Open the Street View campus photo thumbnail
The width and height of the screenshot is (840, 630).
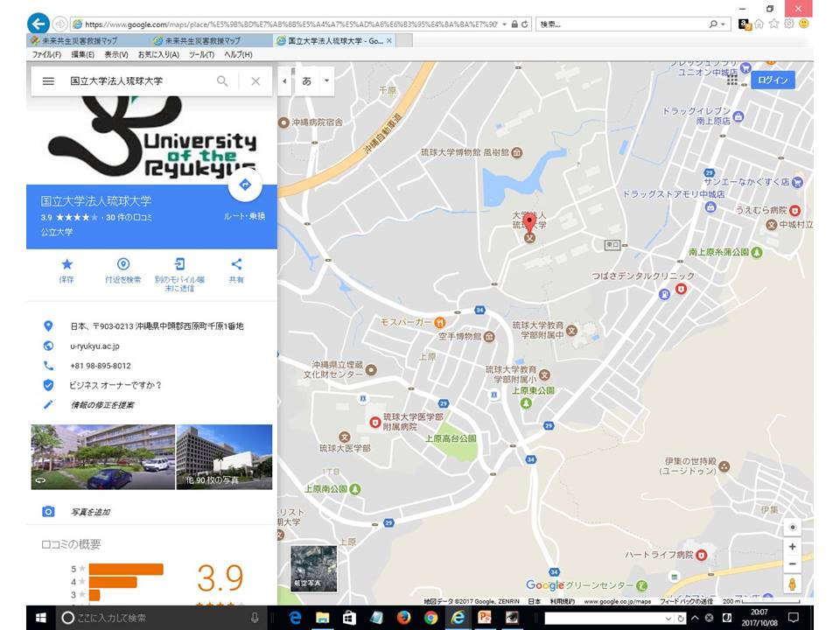coord(103,457)
